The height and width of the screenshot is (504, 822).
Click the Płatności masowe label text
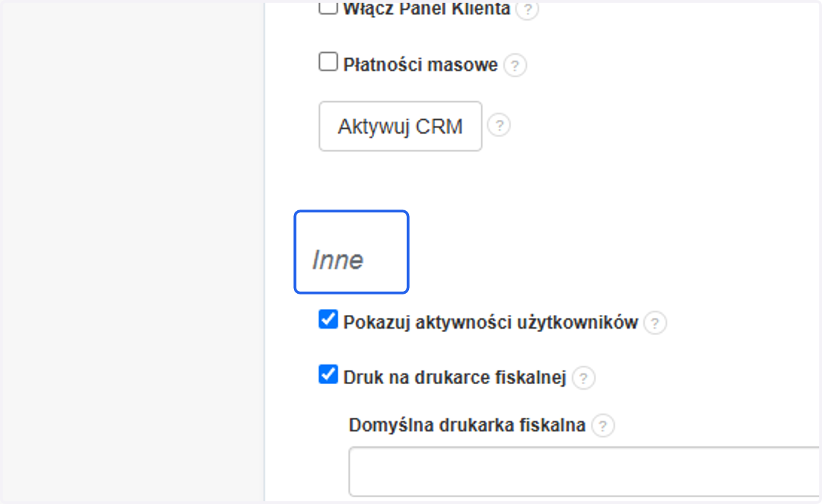tap(421, 65)
